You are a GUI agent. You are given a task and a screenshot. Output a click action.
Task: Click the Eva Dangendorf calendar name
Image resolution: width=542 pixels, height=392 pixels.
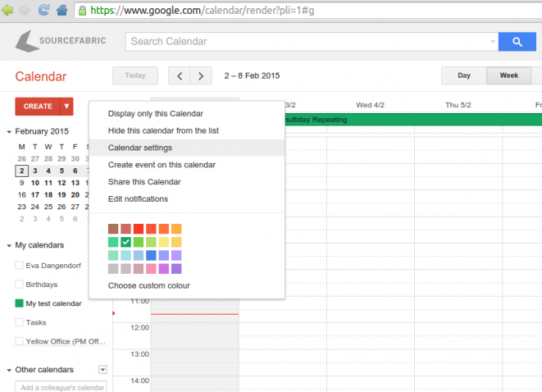(53, 266)
